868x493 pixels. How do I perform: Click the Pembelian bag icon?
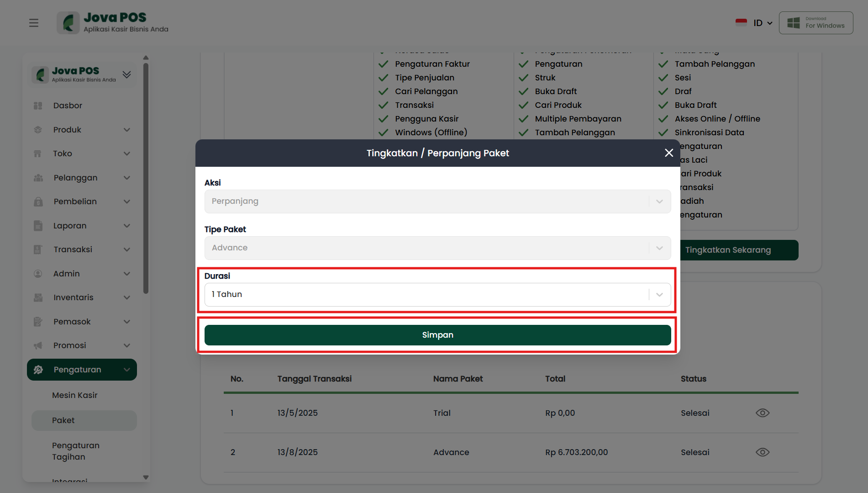(x=38, y=201)
